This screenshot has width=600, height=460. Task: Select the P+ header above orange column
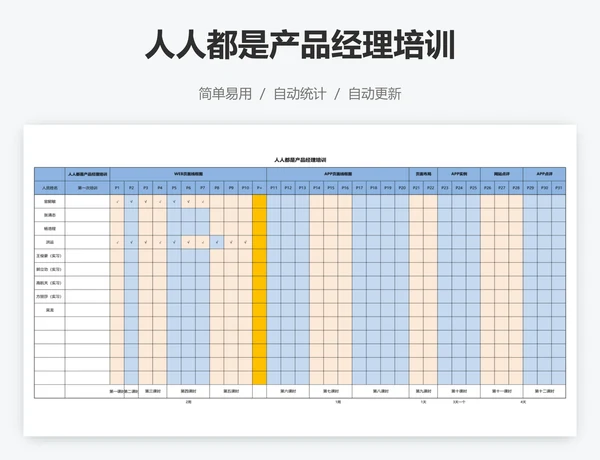click(x=259, y=188)
